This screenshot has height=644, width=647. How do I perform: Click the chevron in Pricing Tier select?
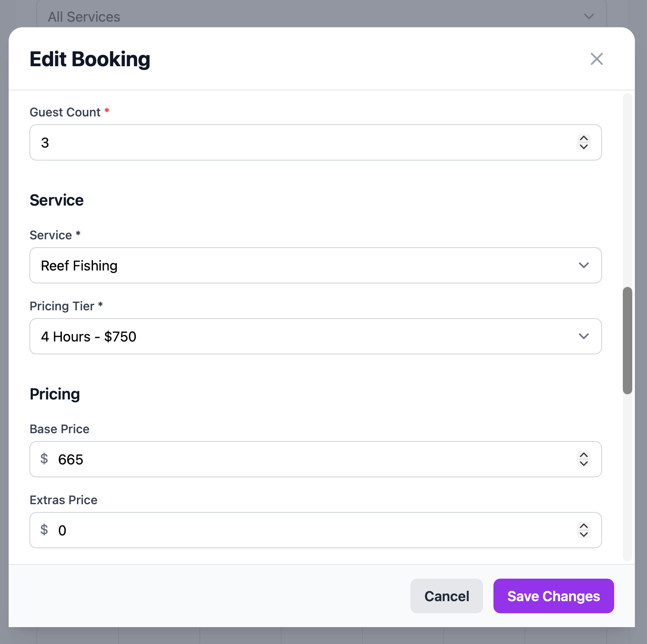pos(583,336)
